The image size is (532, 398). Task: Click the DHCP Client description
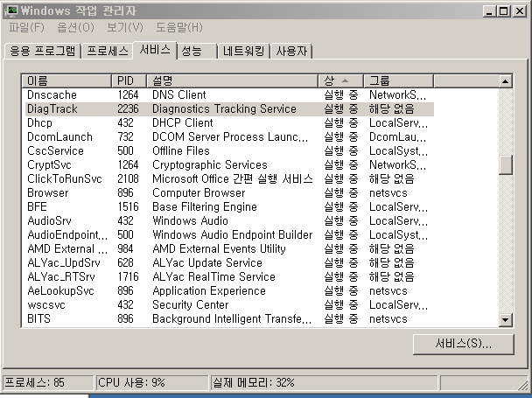[x=183, y=122]
